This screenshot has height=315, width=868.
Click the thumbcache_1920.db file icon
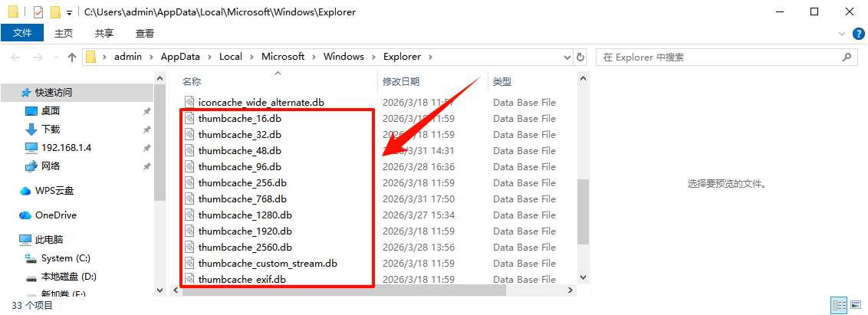(189, 231)
